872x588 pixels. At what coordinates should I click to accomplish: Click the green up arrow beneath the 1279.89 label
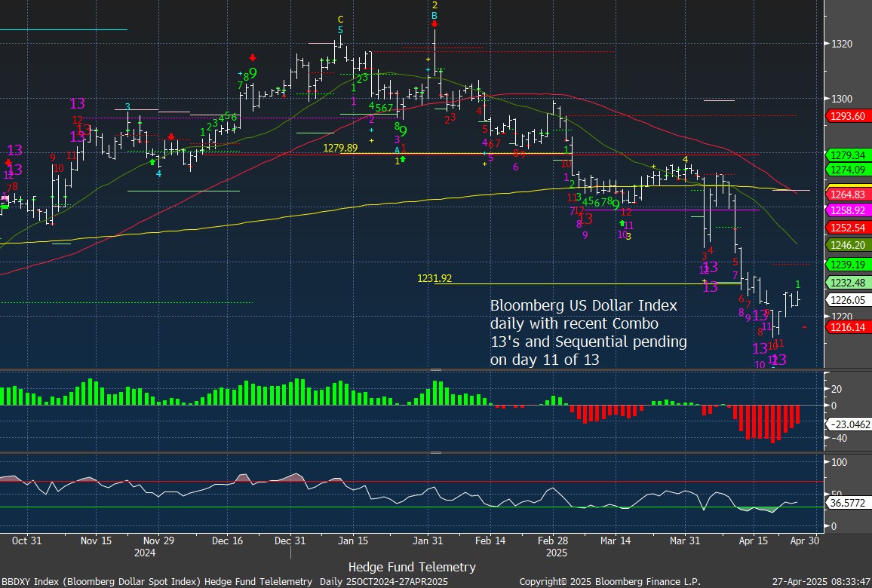403,160
